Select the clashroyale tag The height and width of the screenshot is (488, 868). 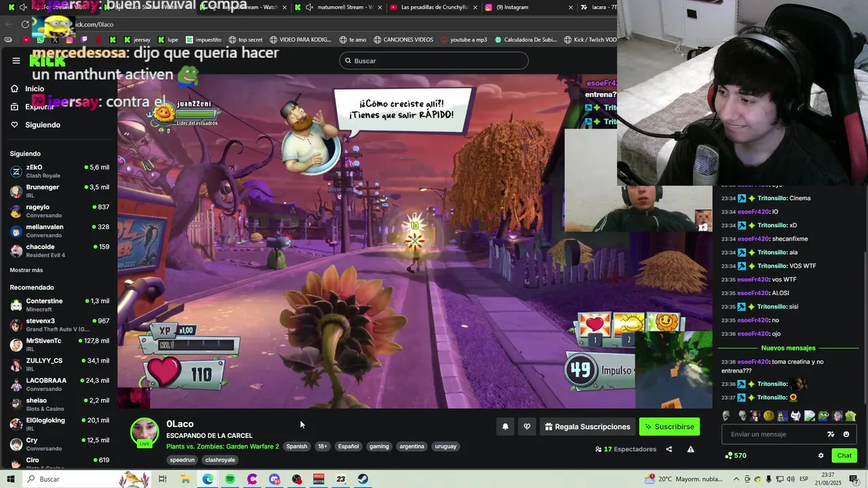(220, 460)
